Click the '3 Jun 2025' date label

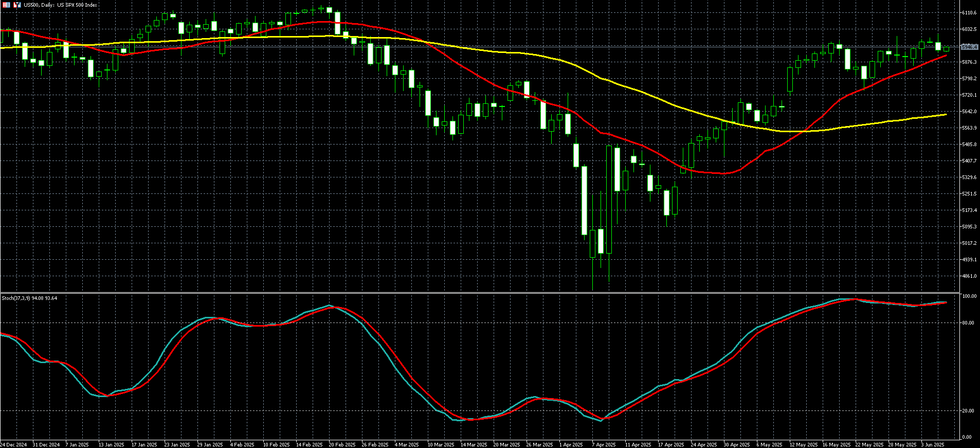(933, 444)
